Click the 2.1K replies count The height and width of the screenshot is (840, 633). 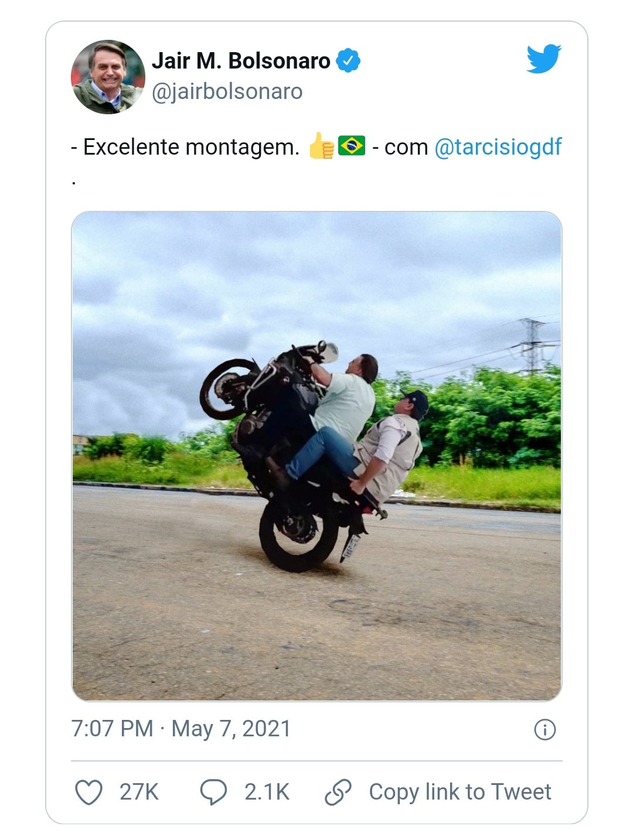[267, 792]
